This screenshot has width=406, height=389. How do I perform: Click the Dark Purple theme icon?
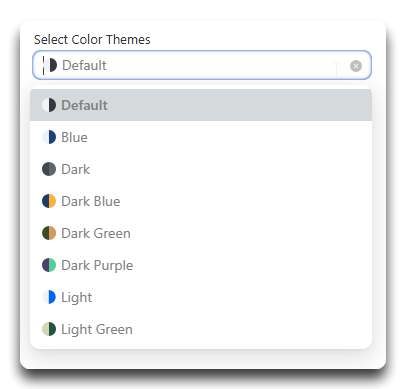point(49,265)
